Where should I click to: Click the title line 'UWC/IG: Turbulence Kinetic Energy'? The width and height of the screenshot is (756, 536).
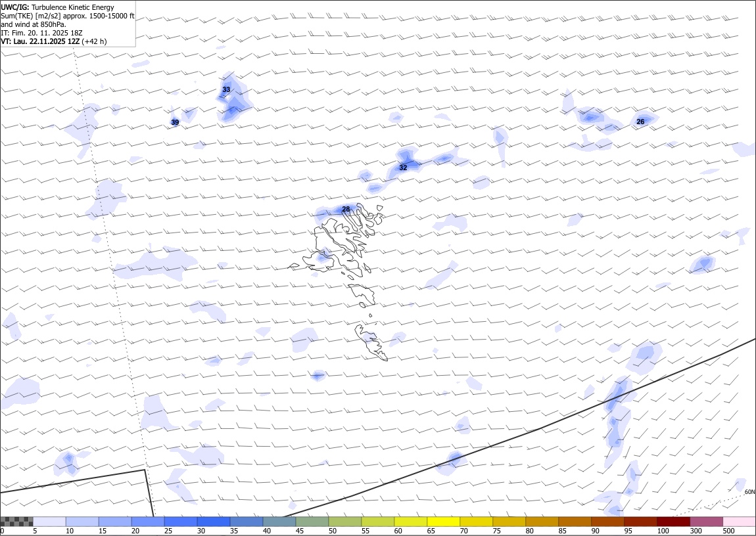57,7
